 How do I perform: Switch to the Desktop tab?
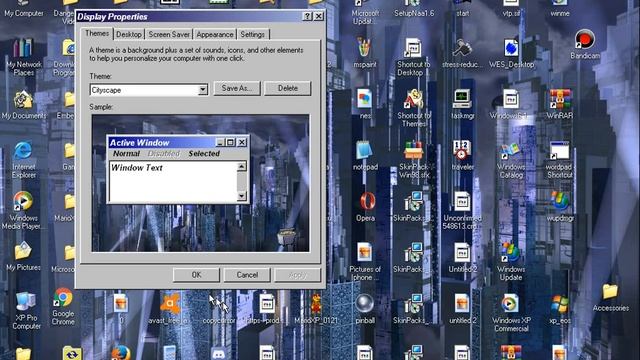[x=129, y=35]
